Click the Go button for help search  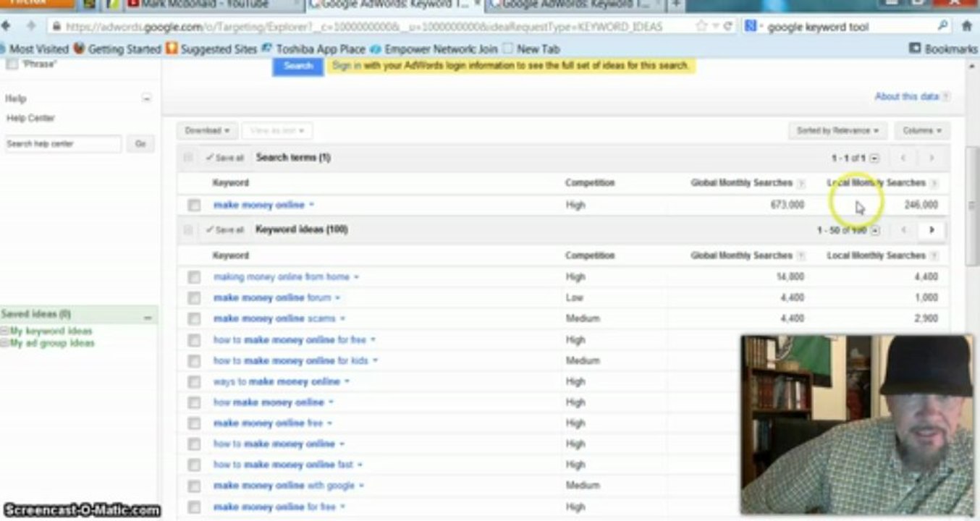pyautogui.click(x=140, y=144)
